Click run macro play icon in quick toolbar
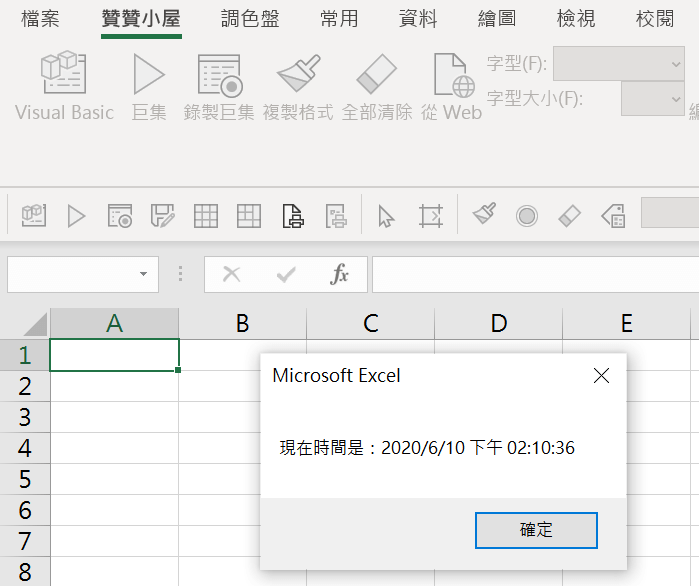Viewport: 699px width, 586px height. pos(76,216)
